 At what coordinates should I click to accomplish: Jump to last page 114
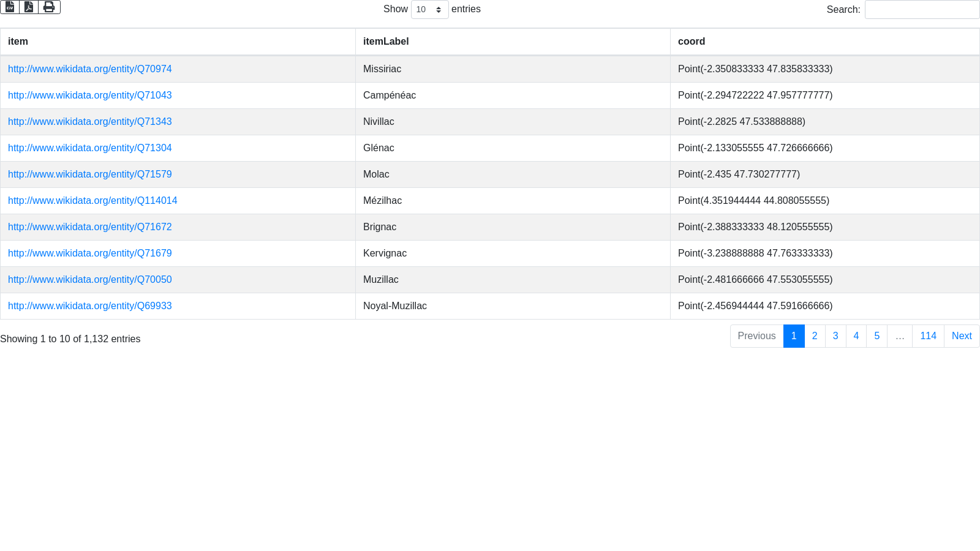pos(928,336)
